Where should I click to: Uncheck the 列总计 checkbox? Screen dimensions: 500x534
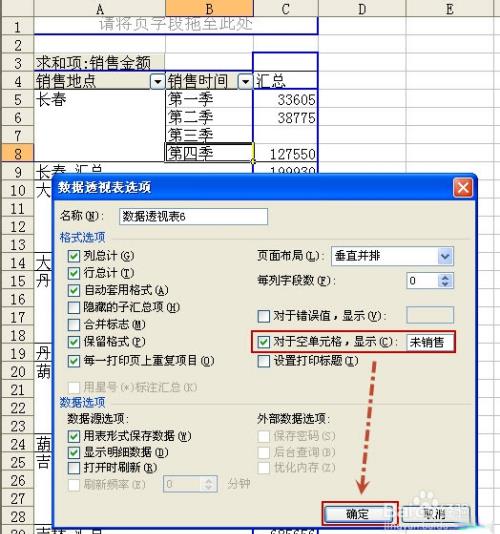(x=74, y=256)
